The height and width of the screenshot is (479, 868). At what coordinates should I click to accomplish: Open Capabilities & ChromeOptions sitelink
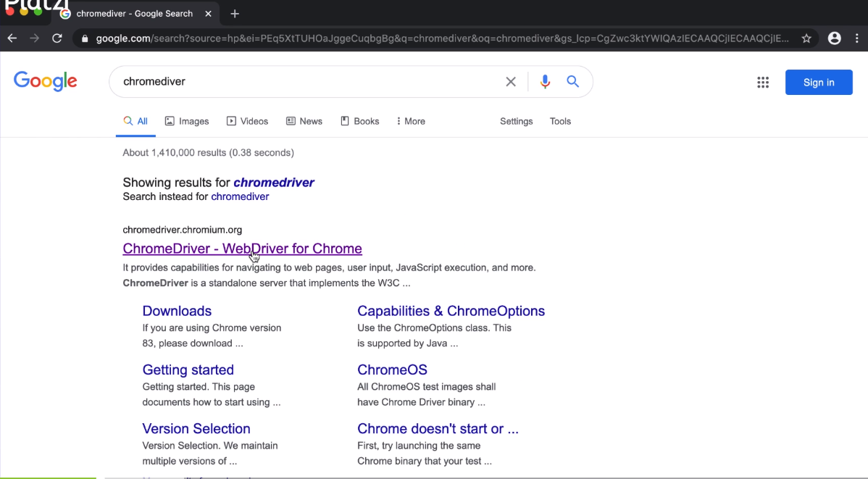[x=451, y=311]
